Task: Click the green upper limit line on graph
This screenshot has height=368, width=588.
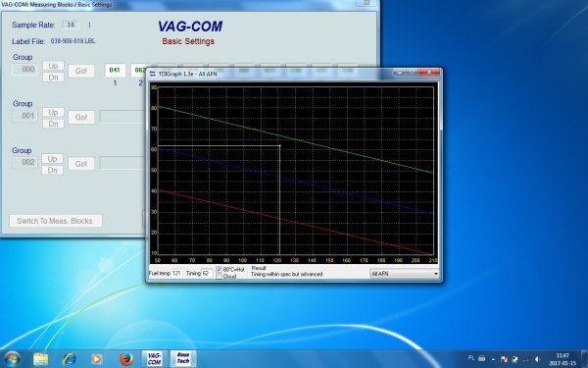Action: (296, 139)
